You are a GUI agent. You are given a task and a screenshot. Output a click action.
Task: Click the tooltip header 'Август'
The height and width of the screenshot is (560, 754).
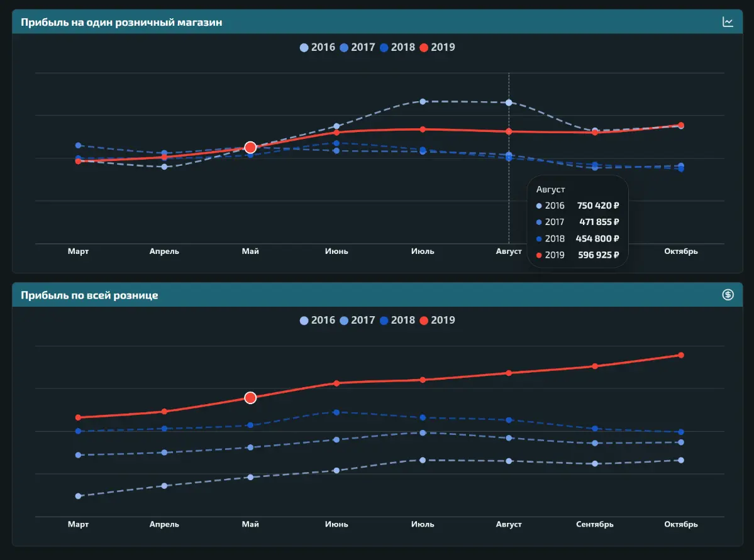point(551,189)
